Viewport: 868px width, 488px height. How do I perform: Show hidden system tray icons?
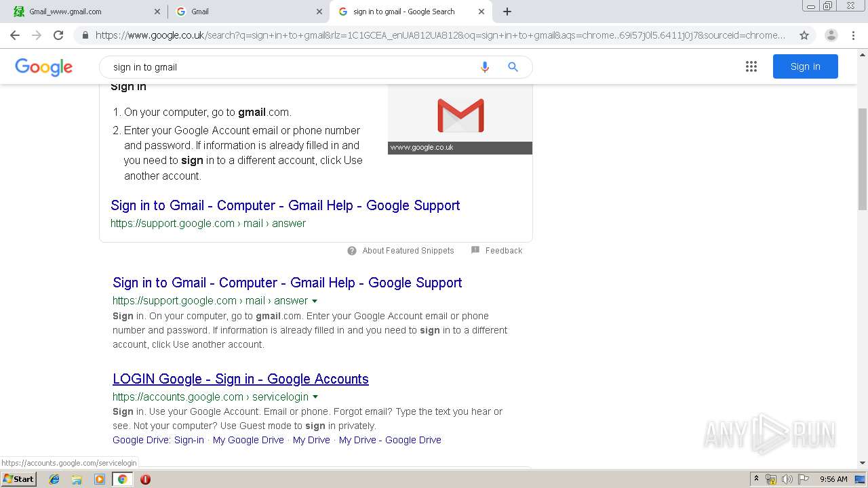pyautogui.click(x=756, y=479)
